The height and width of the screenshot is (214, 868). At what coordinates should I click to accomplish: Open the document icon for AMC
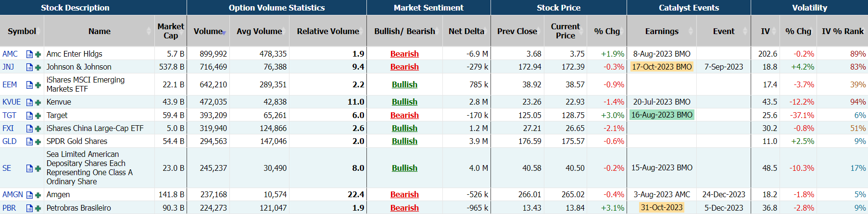(29, 54)
